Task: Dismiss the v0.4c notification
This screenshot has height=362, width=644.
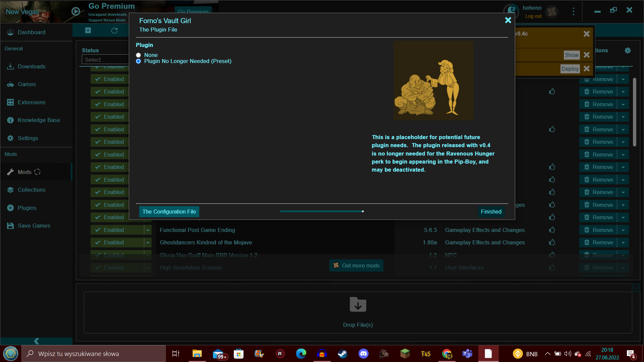Action: click(x=587, y=34)
